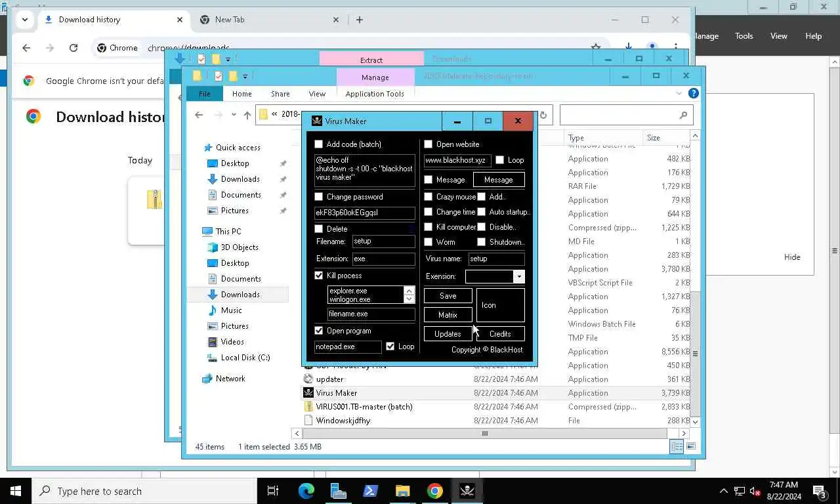
Task: Tick the Kill computer checkbox
Action: point(429,227)
